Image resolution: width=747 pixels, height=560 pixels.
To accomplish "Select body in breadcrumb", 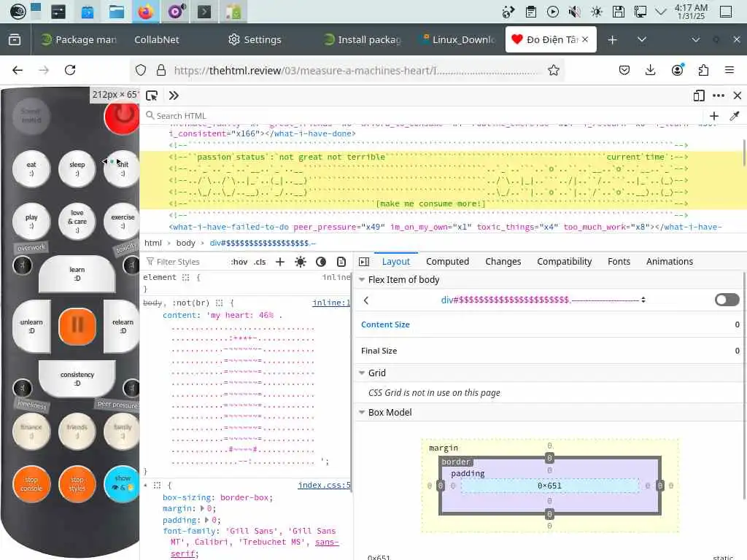I will 186,243.
